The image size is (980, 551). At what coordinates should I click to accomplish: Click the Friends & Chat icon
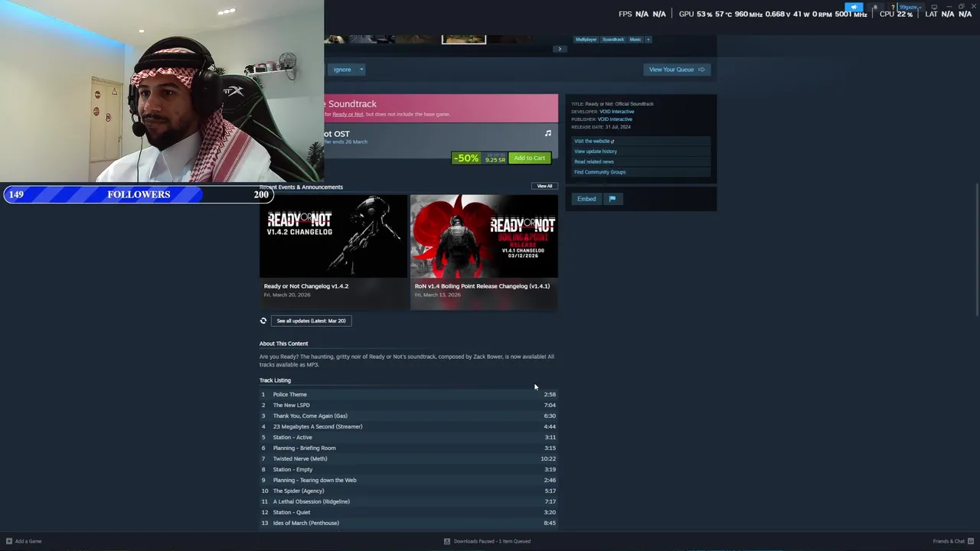point(969,541)
